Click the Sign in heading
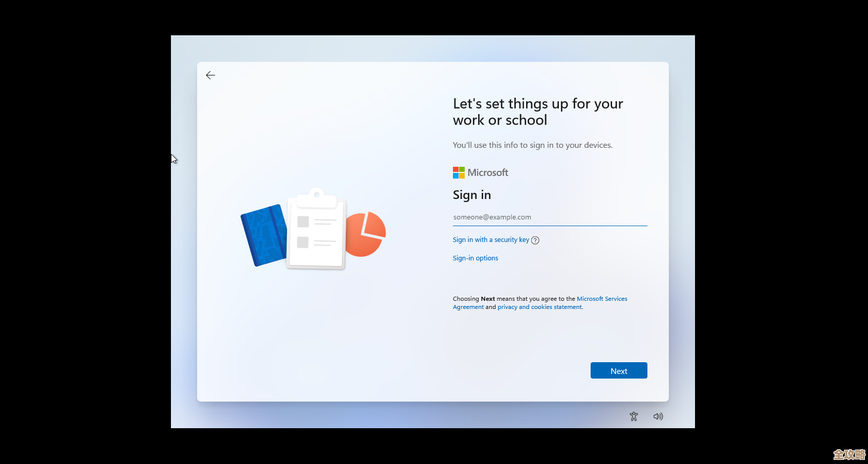The width and height of the screenshot is (868, 464). point(471,195)
